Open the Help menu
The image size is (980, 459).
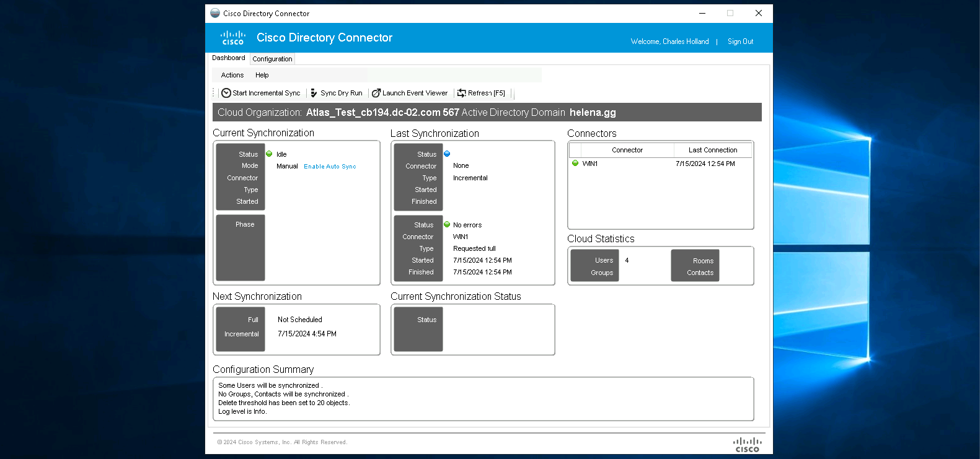(x=262, y=75)
